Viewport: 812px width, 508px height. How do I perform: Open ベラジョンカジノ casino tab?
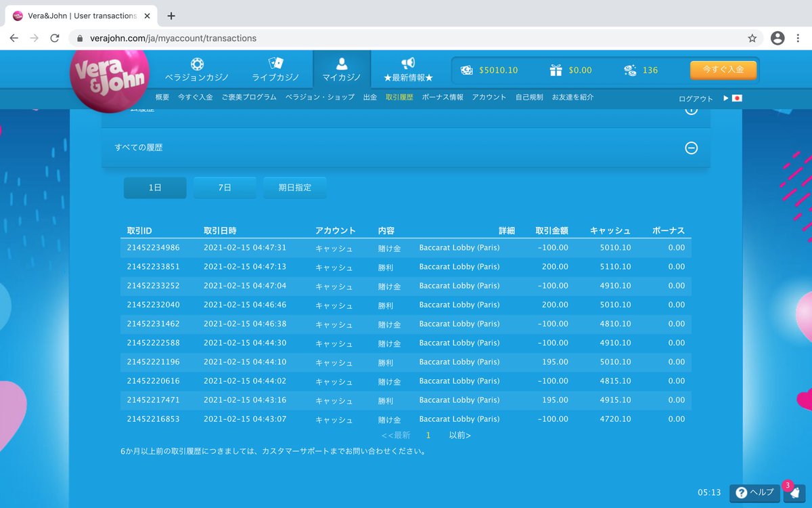click(197, 70)
